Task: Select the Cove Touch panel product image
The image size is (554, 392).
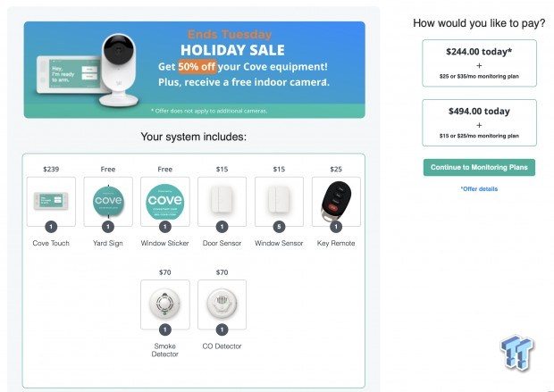Action: click(x=51, y=201)
